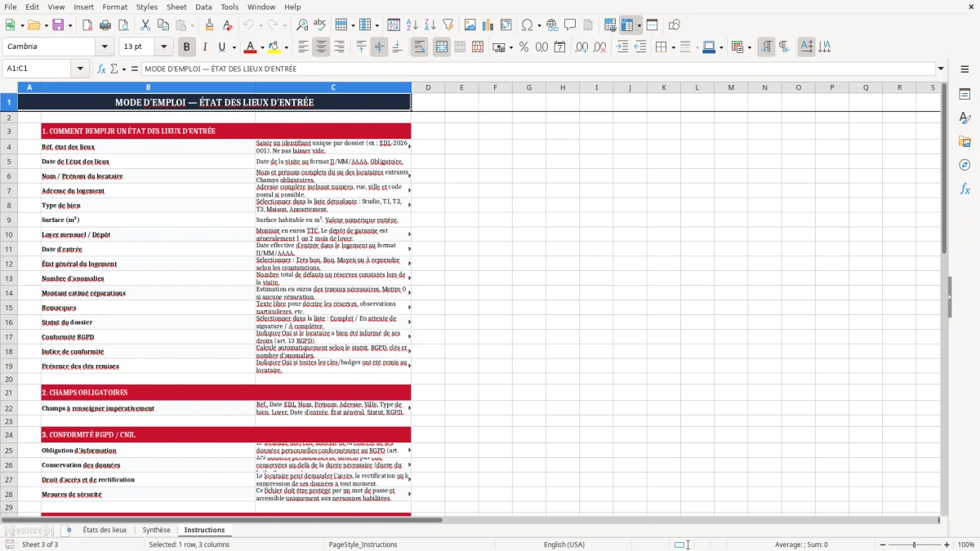Click the Print icon
The width and height of the screenshot is (980, 551).
[105, 25]
